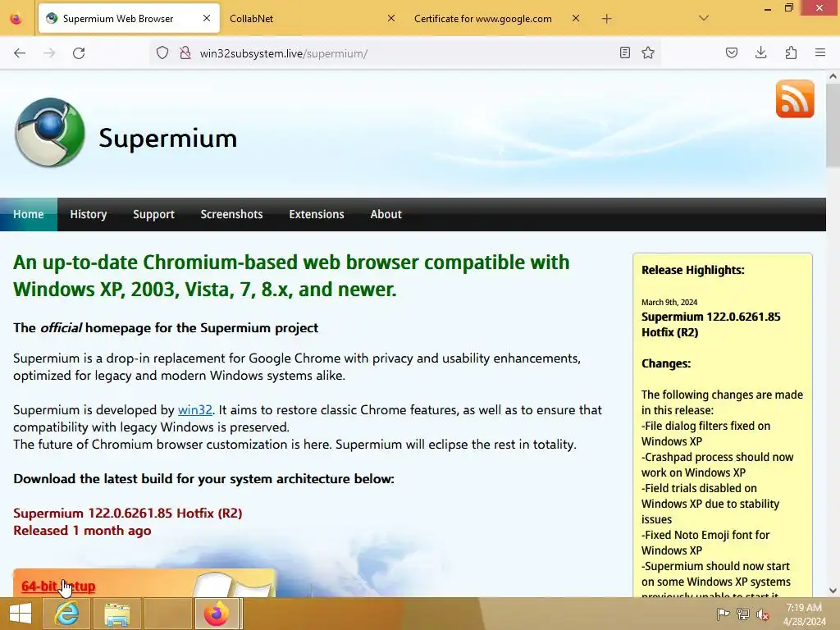This screenshot has width=840, height=630.
Task: Open the tracking protection shield icon
Action: coord(162,53)
